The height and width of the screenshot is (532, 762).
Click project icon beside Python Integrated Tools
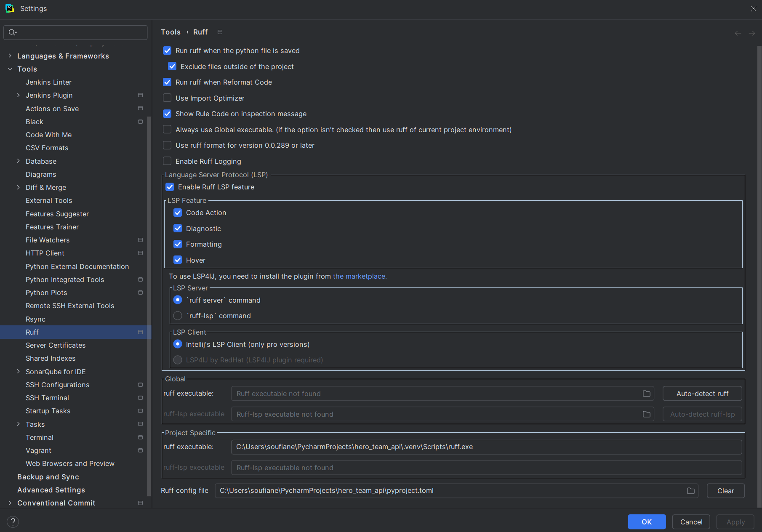140,279
